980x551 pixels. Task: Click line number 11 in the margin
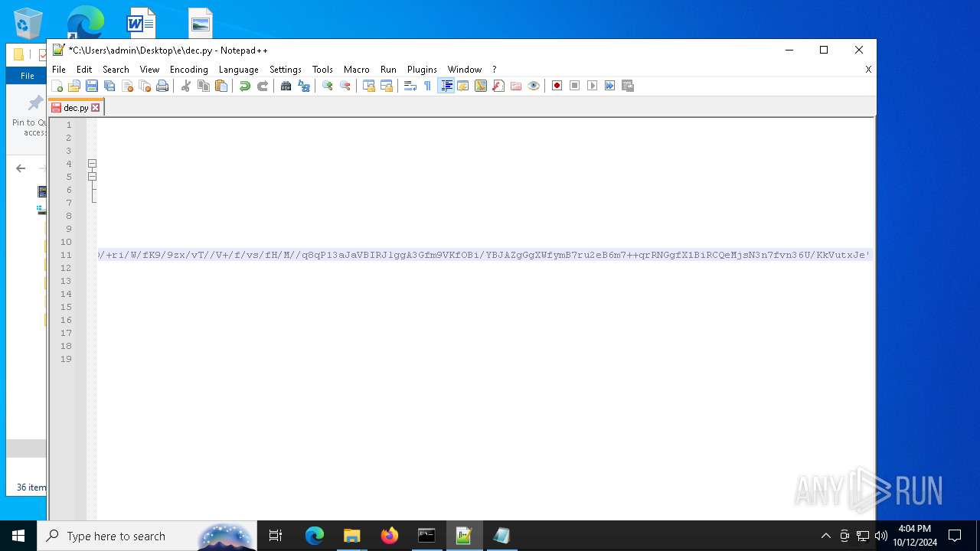click(66, 255)
